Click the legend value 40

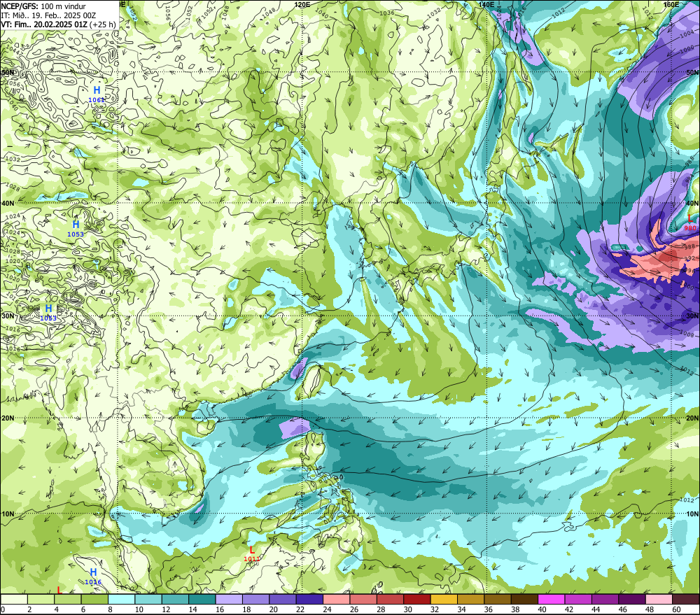click(x=542, y=609)
